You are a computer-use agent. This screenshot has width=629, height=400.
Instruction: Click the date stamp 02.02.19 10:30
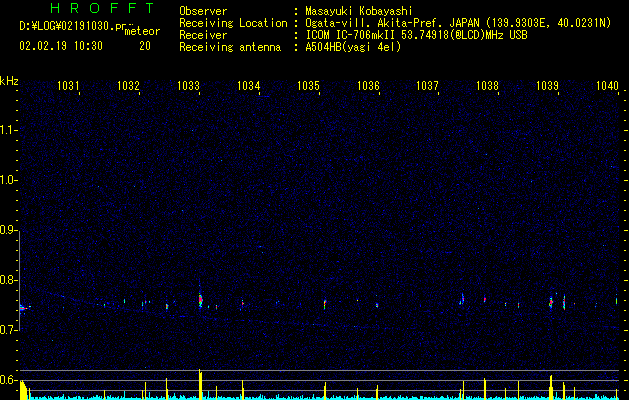tap(61, 46)
